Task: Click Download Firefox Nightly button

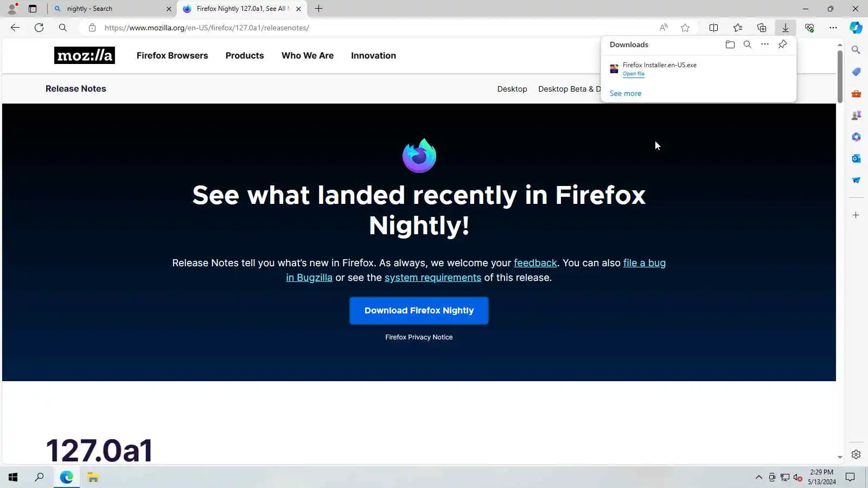Action: [419, 311]
